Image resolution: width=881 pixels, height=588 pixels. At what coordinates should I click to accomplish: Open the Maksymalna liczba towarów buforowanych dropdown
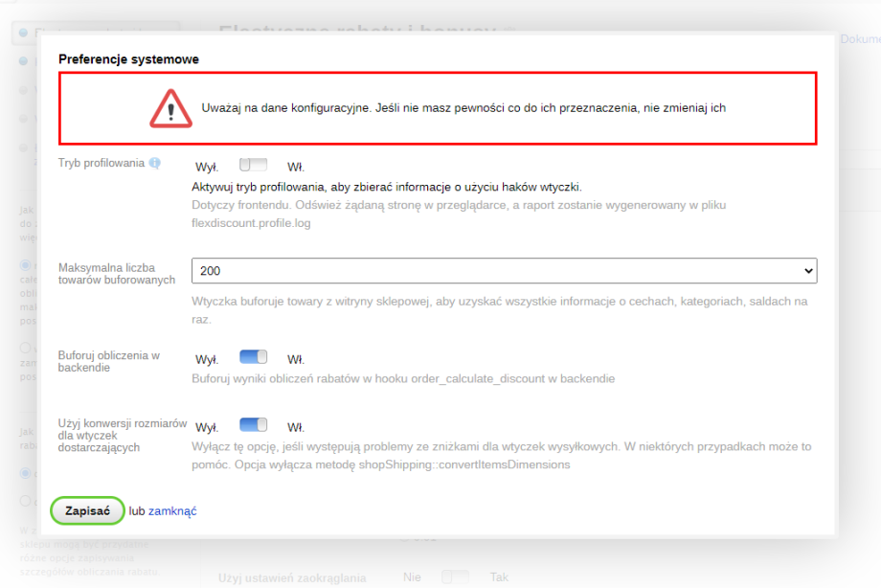point(504,271)
